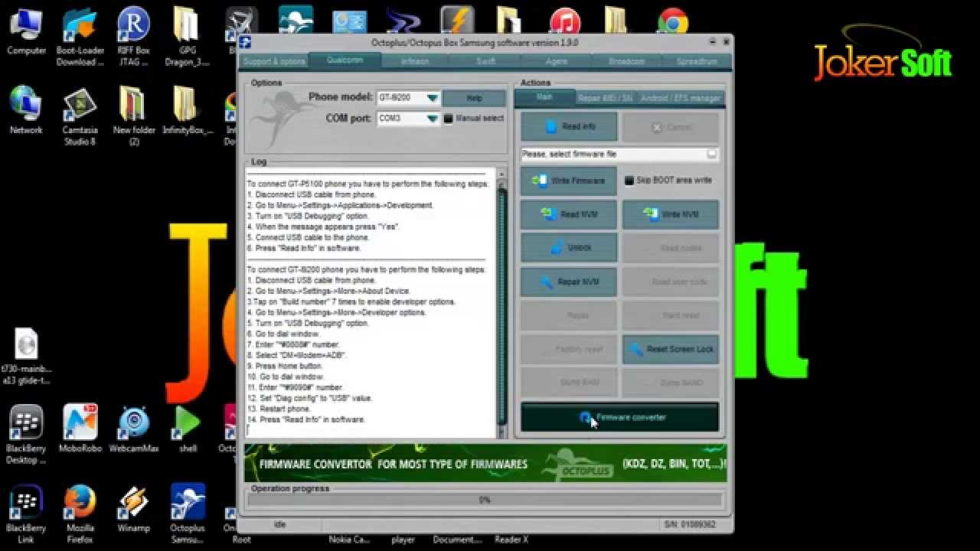
Task: Select the t730-mainb file on desktop
Action: tap(26, 357)
